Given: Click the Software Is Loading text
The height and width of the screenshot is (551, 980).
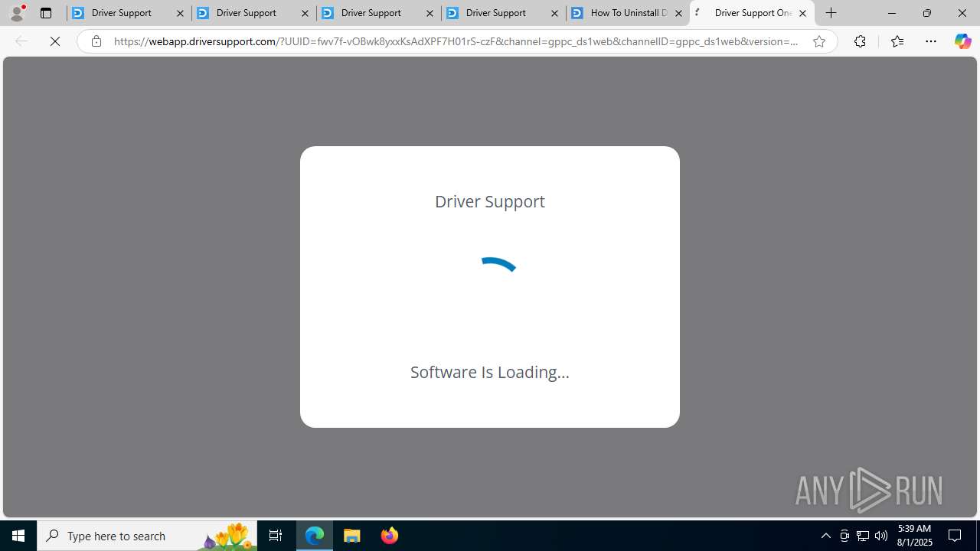Looking at the screenshot, I should (490, 372).
